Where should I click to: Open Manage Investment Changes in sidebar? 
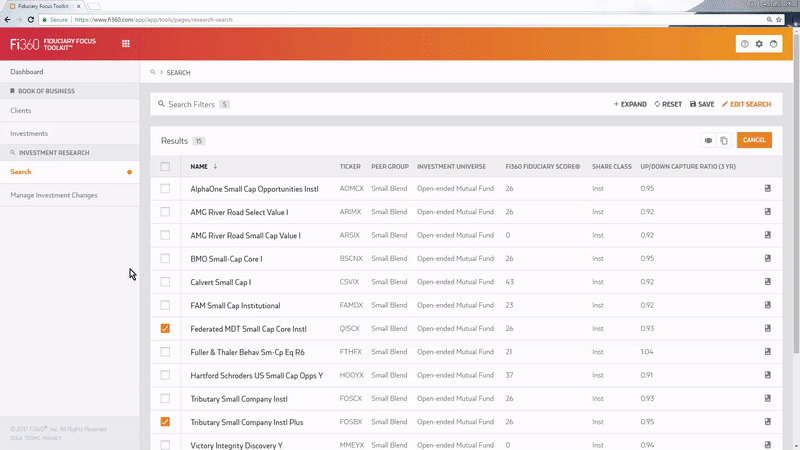pos(54,195)
